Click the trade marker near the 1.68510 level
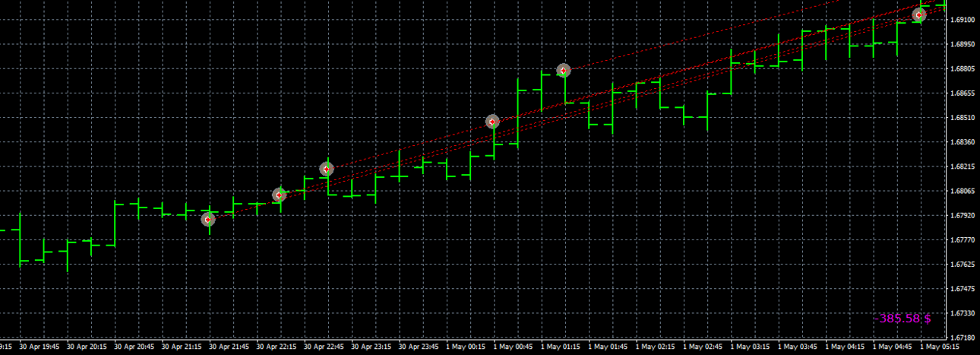The height and width of the screenshot is (355, 980). [492, 121]
